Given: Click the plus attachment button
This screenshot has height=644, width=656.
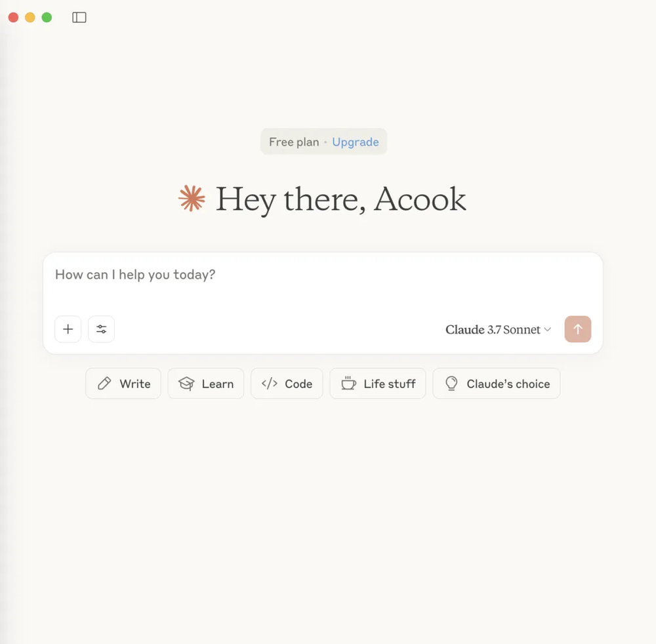Looking at the screenshot, I should (x=68, y=329).
